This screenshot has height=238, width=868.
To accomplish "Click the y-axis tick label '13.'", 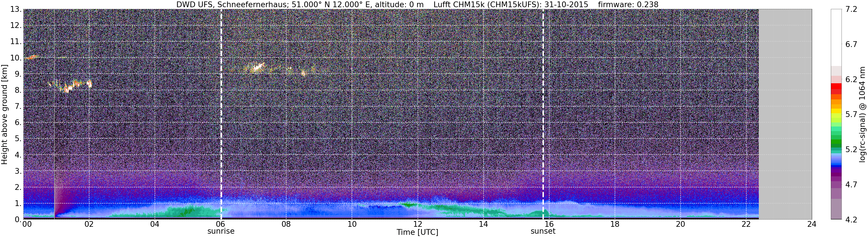I will pyautogui.click(x=16, y=10).
